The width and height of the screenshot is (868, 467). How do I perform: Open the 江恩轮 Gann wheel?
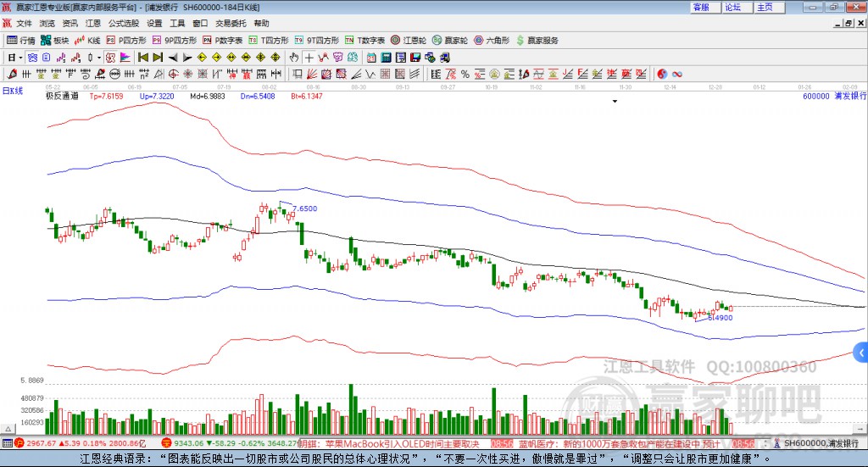pyautogui.click(x=409, y=41)
